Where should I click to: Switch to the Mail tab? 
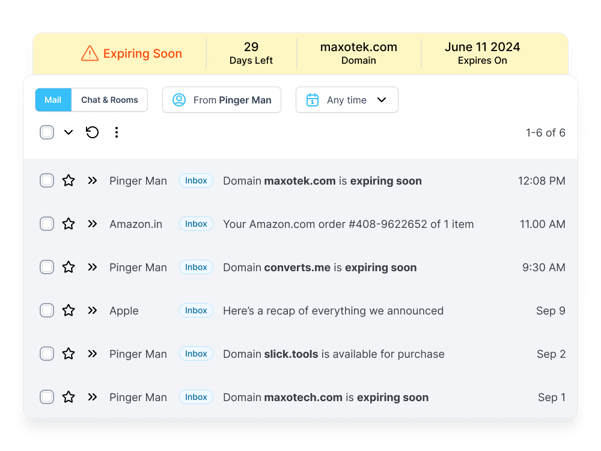pyautogui.click(x=53, y=100)
